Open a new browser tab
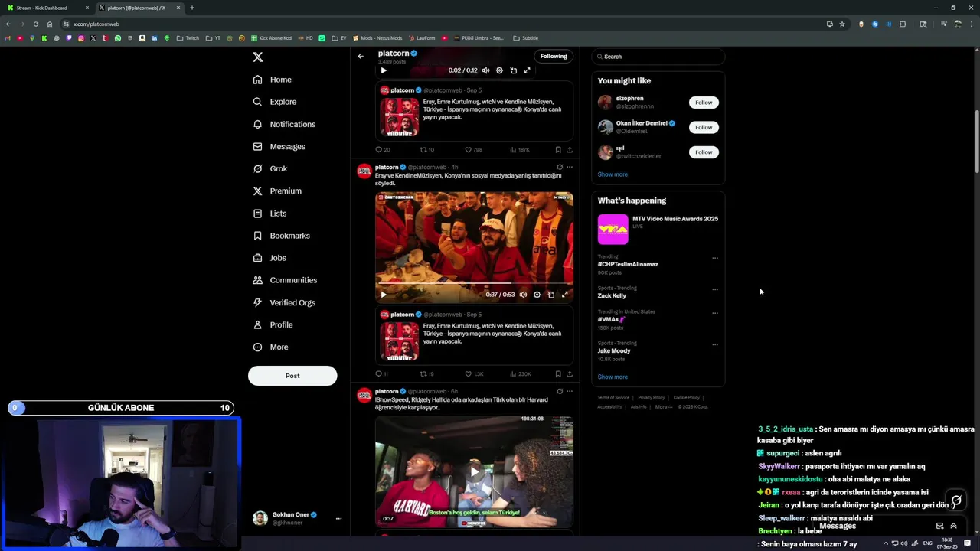Screen dimensions: 980x551 [191, 8]
